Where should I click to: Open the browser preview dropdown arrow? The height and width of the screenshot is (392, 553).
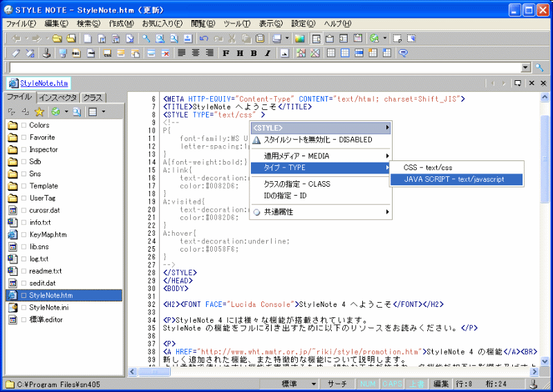tap(385, 39)
